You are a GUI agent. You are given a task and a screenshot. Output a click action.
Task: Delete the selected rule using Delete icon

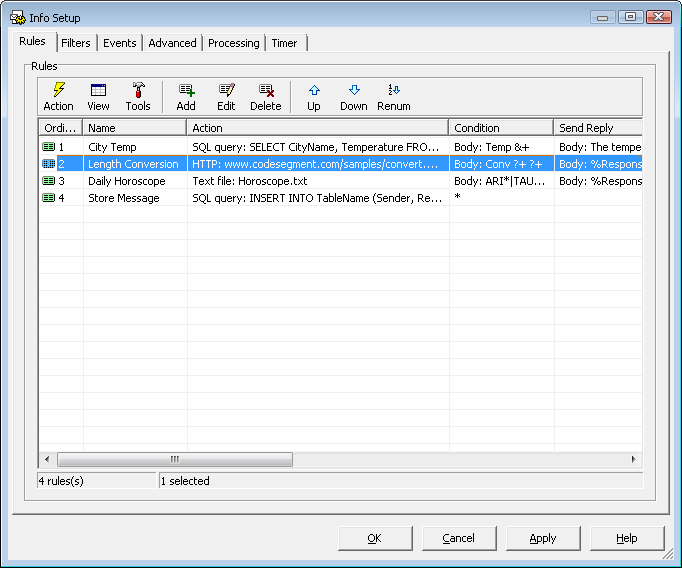pos(266,97)
